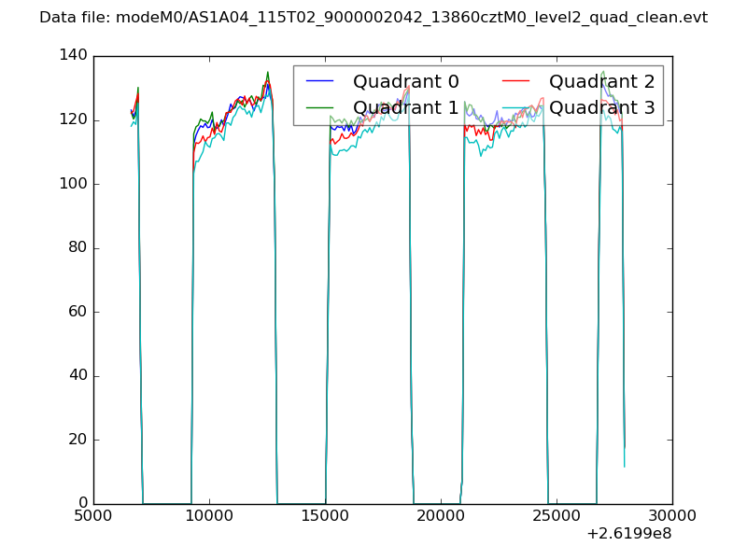Click the green Quadrant 1 legend line
This screenshot has width=747, height=560.
(x=321, y=108)
